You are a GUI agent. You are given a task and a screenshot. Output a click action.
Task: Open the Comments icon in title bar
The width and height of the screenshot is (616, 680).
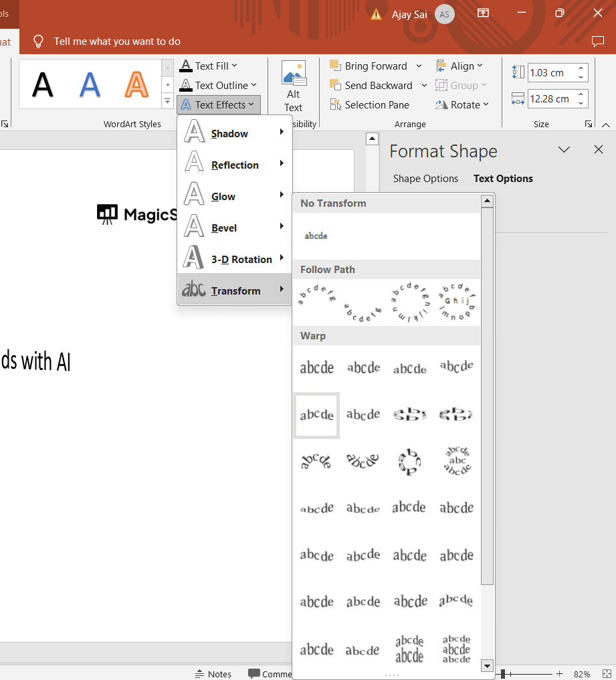(597, 41)
